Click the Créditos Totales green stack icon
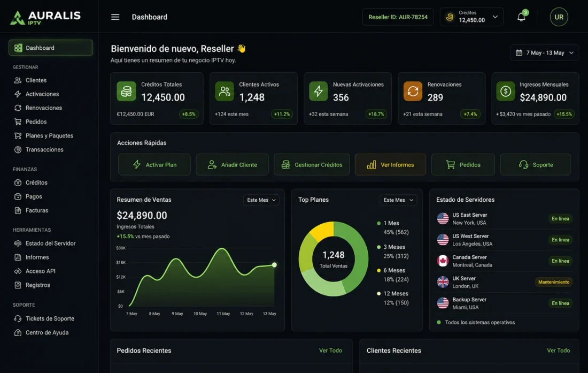Viewport: 588px width, 373px height. (126, 91)
